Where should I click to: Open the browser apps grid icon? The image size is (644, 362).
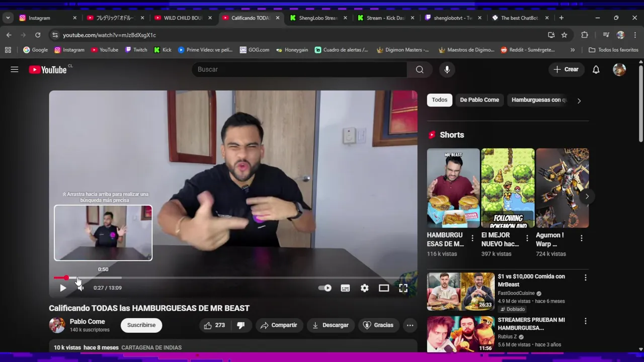click(8, 50)
